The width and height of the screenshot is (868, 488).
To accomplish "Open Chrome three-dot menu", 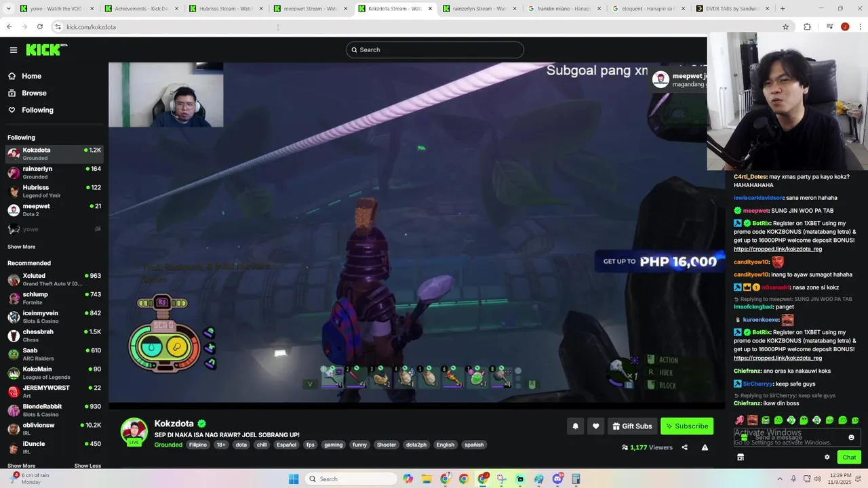I will (x=859, y=26).
